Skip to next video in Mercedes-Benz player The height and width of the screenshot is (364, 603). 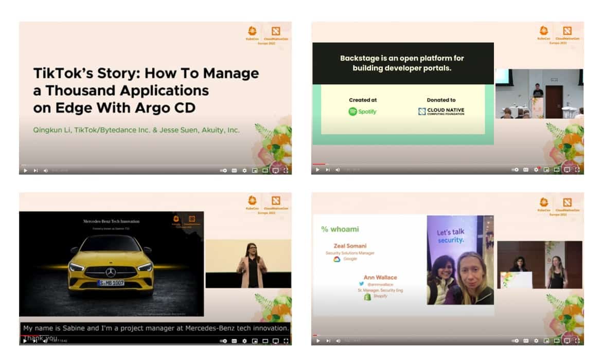[36, 341]
